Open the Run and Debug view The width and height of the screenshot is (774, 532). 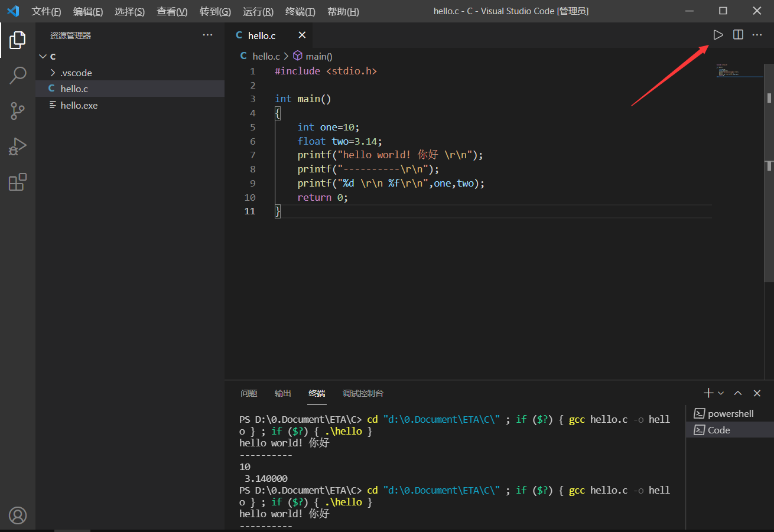pos(18,146)
